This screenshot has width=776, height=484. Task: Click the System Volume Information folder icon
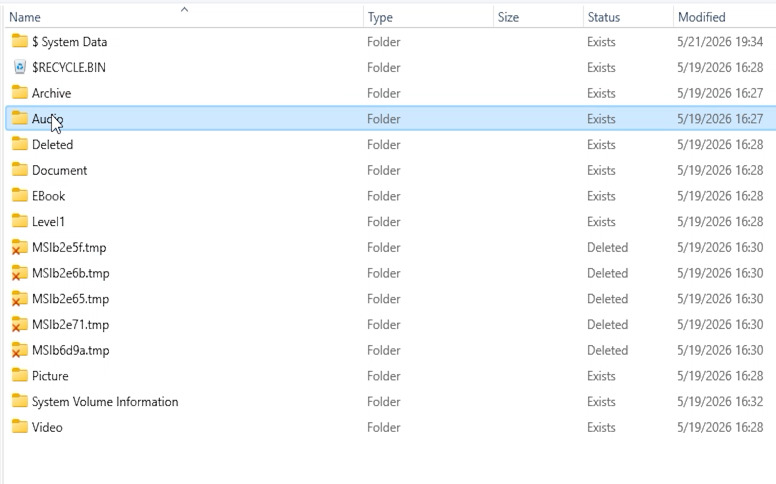tap(19, 401)
